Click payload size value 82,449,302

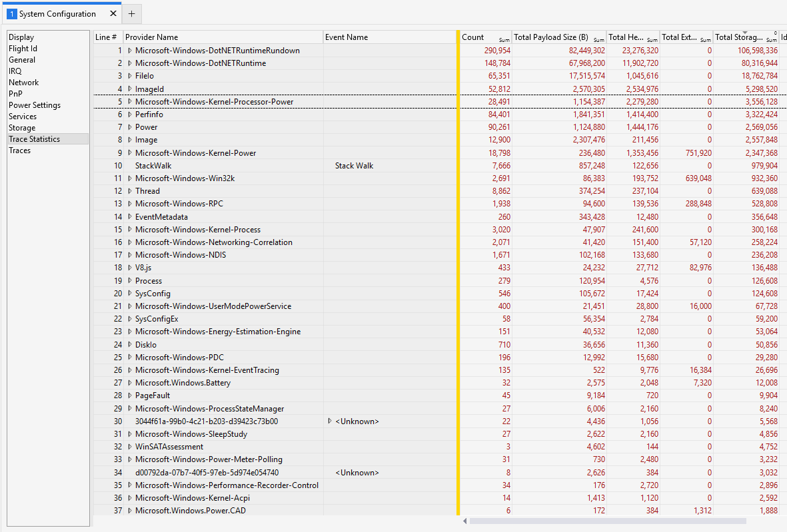click(x=586, y=51)
